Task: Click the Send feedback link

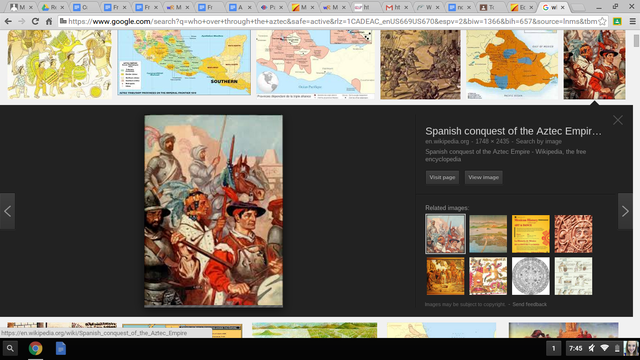Action: pos(529,304)
